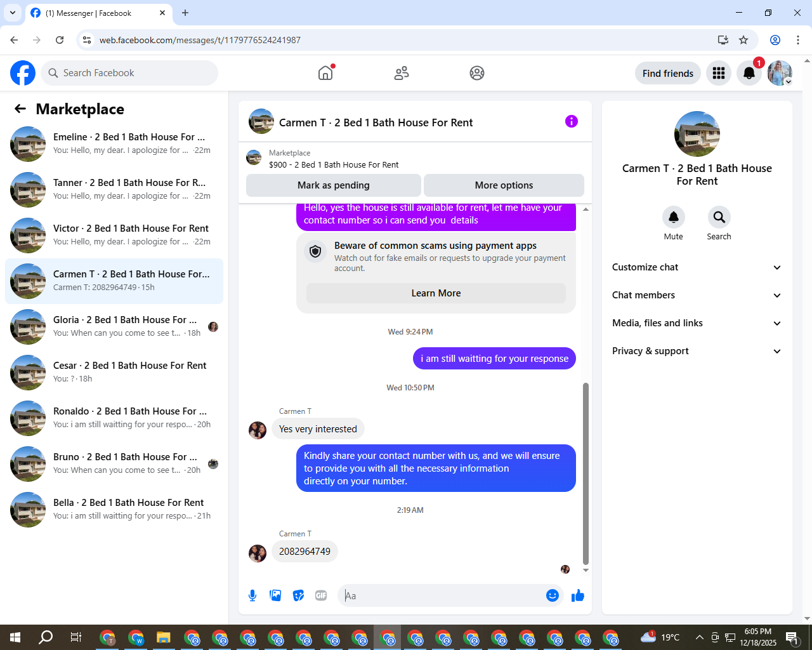Expand the Customize chat section
The height and width of the screenshot is (650, 812).
click(x=697, y=267)
